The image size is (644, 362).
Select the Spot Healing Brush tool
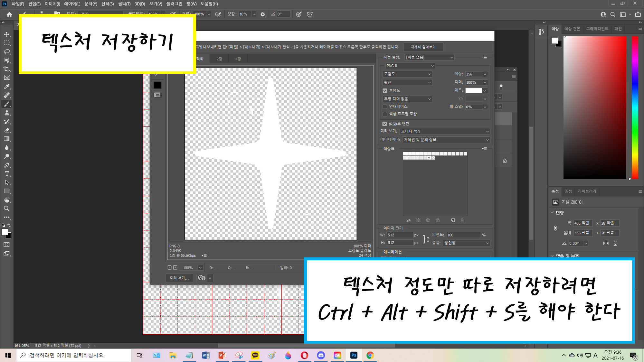[x=7, y=95]
